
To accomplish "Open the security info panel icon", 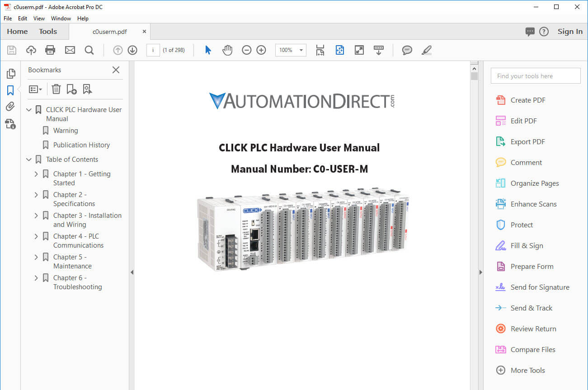I will point(10,123).
